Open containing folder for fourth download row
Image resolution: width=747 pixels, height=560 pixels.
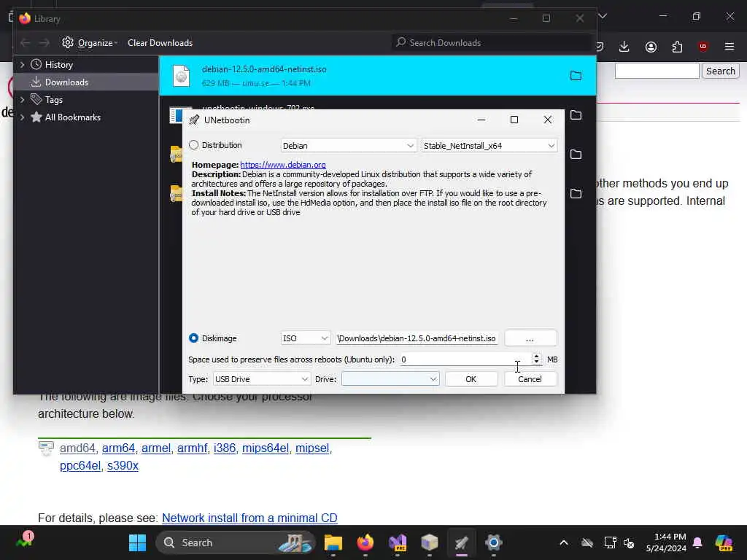[x=576, y=193]
